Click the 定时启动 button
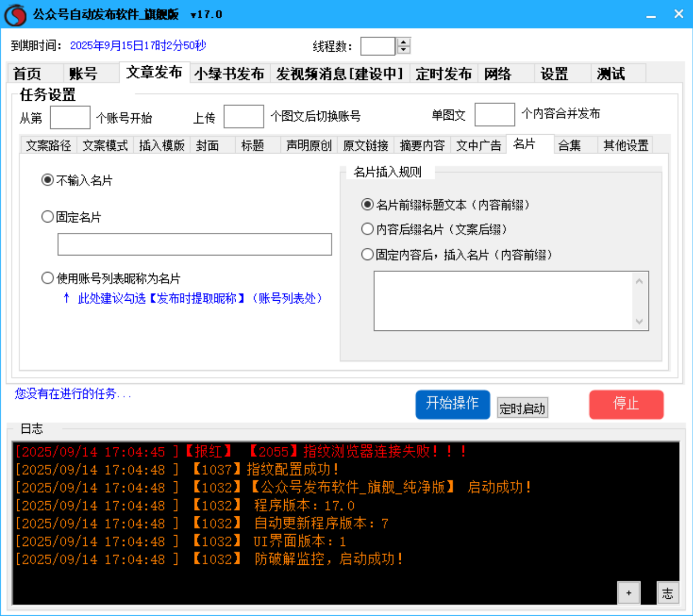Screen dimensions: 693x616 point(522,408)
